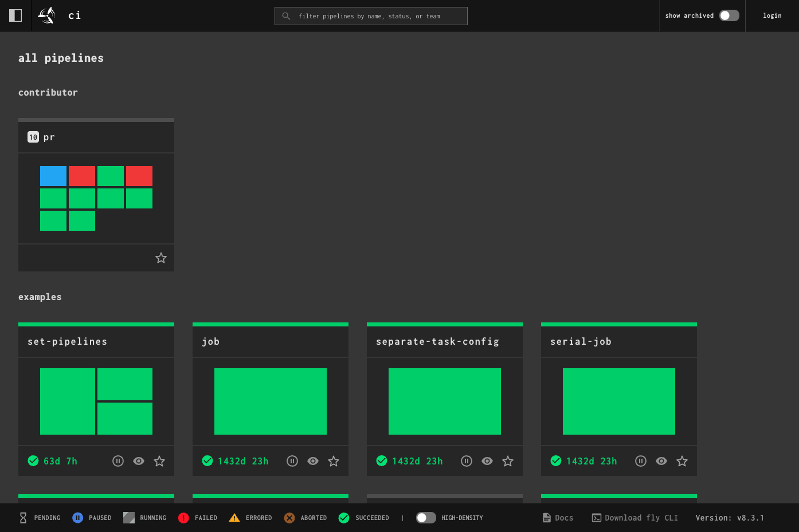Open separate-task-config green preview
The height and width of the screenshot is (532, 799).
445,401
